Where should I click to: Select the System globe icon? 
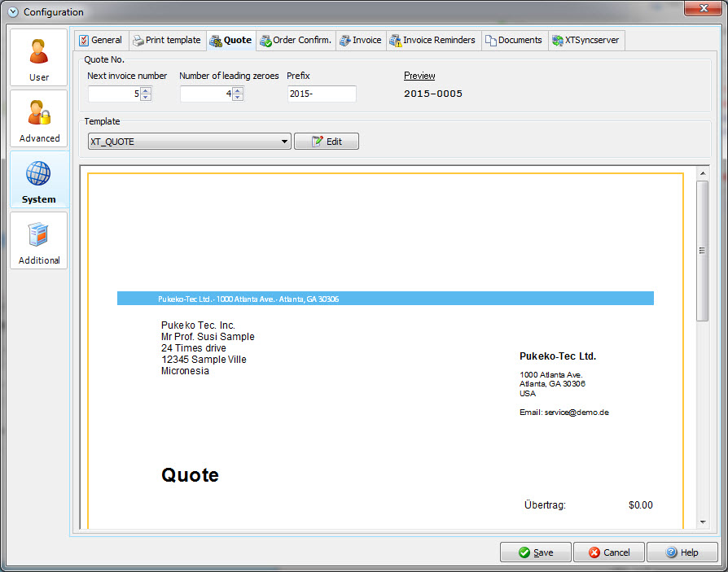39,174
